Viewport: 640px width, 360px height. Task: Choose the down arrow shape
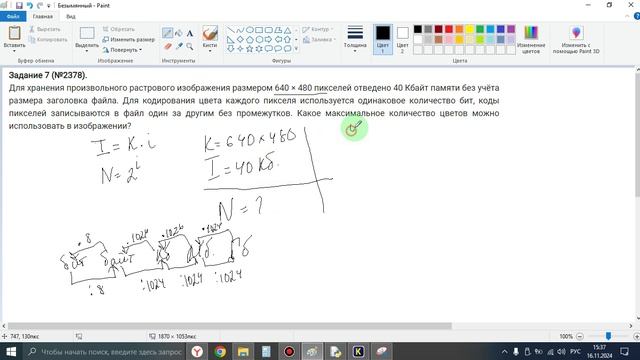pos(231,49)
